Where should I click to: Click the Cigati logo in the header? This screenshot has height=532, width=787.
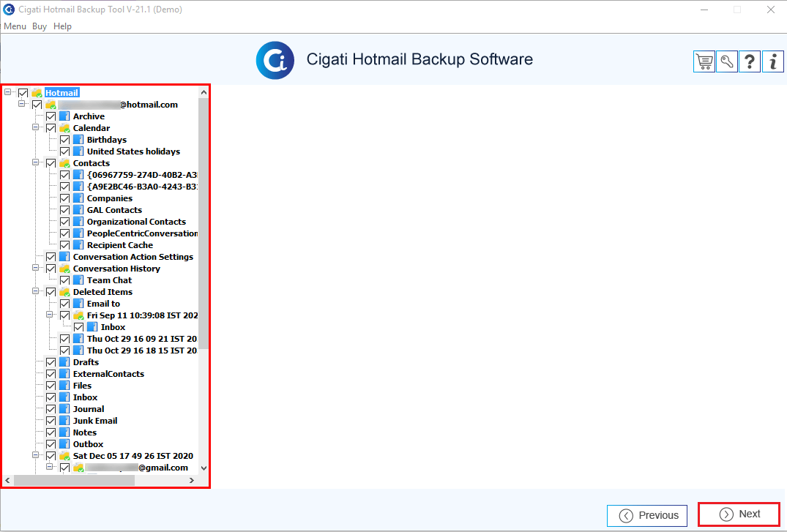(x=275, y=60)
